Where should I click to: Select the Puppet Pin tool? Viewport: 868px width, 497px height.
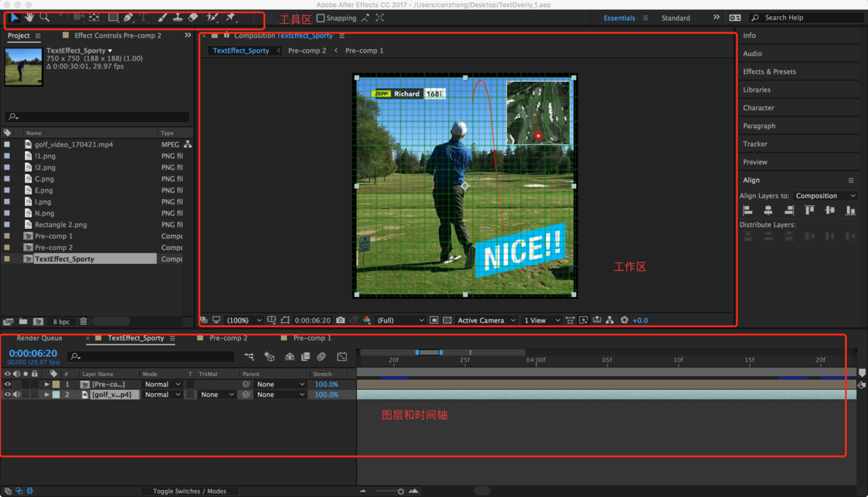pos(230,17)
